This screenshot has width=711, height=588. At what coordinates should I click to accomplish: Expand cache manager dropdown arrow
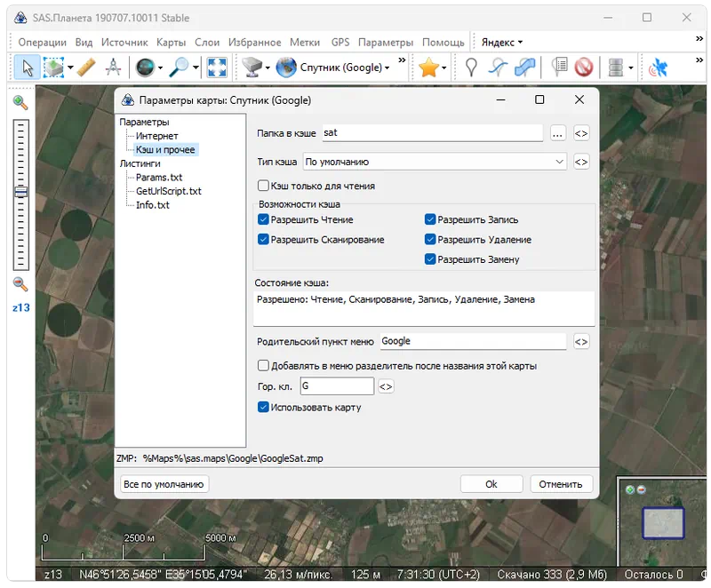(x=631, y=68)
